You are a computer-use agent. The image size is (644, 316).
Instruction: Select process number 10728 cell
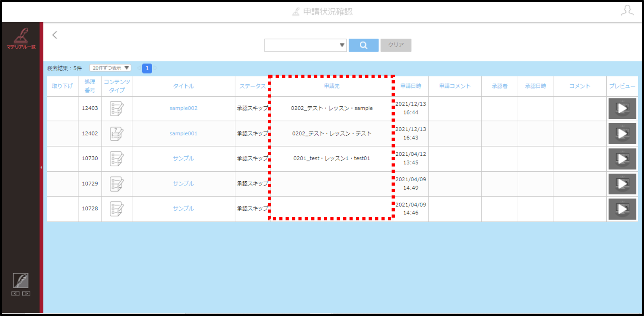pyautogui.click(x=90, y=208)
